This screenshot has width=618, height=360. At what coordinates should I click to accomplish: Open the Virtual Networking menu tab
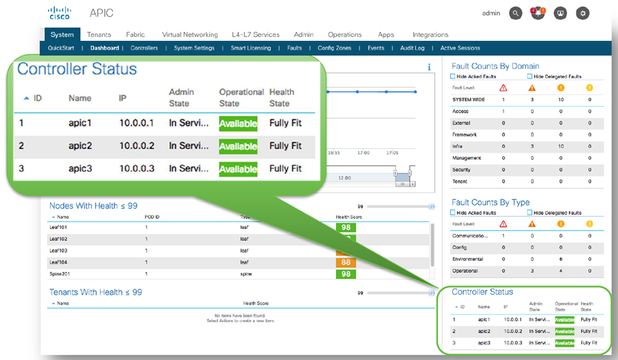(190, 35)
